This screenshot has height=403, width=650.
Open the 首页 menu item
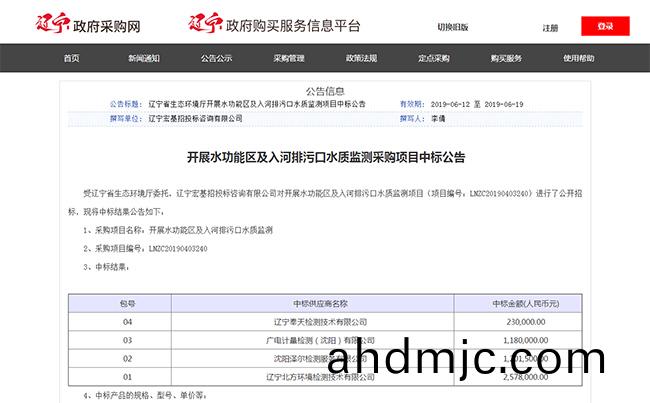click(71, 58)
